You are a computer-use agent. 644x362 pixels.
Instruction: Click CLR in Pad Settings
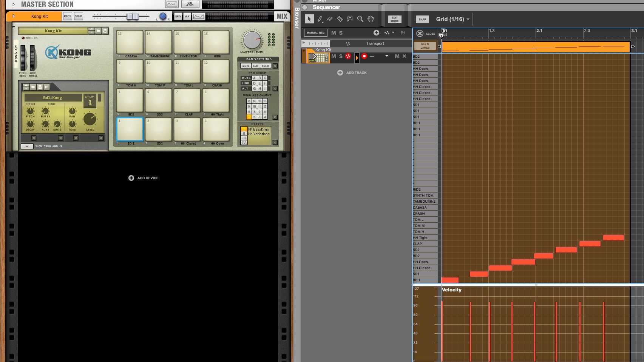click(256, 66)
